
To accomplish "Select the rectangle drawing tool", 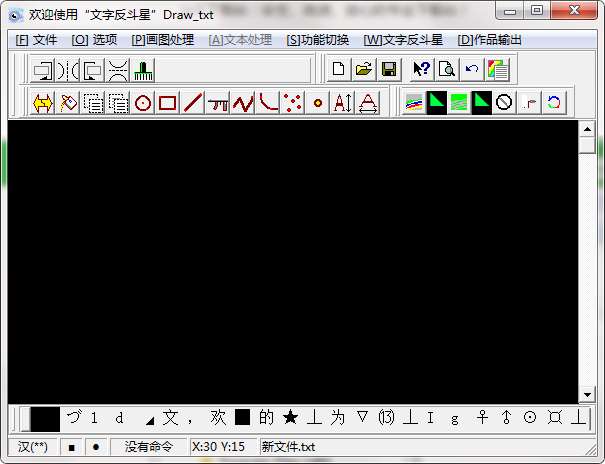I will [167, 103].
